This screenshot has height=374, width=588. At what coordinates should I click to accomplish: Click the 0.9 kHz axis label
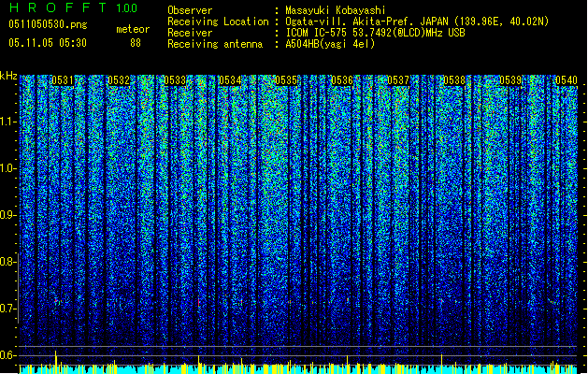7,215
